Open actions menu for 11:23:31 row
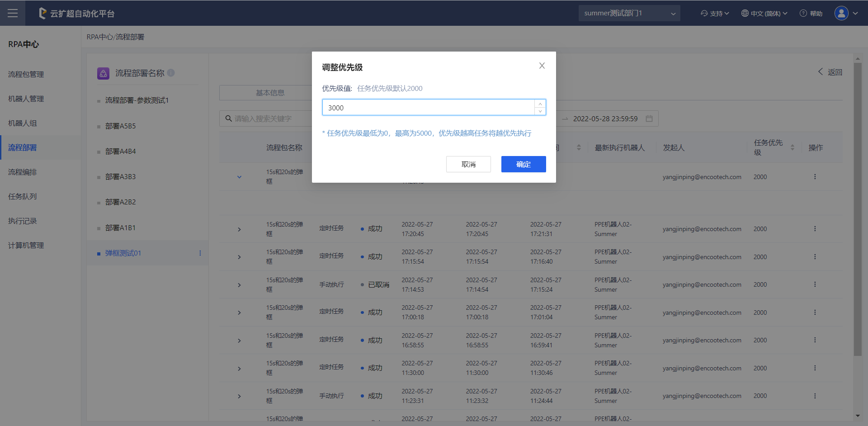Viewport: 868px width, 426px height. tap(815, 396)
